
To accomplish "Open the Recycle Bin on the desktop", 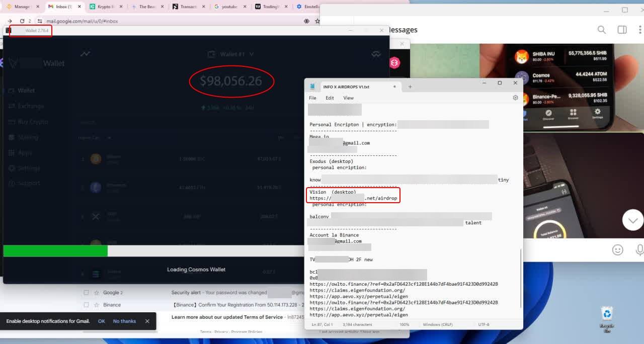I will coord(607,319).
